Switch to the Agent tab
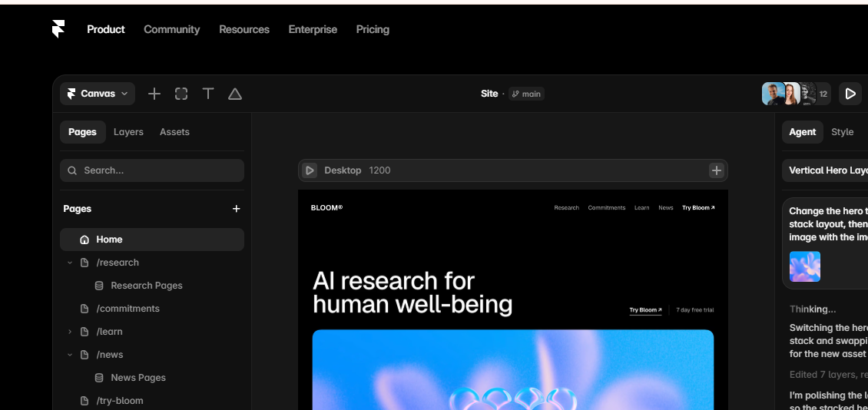This screenshot has width=868, height=410. (x=802, y=132)
